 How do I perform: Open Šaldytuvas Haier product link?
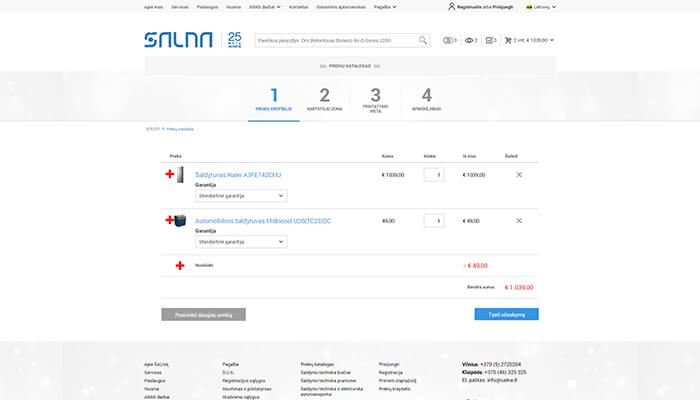[x=238, y=175]
